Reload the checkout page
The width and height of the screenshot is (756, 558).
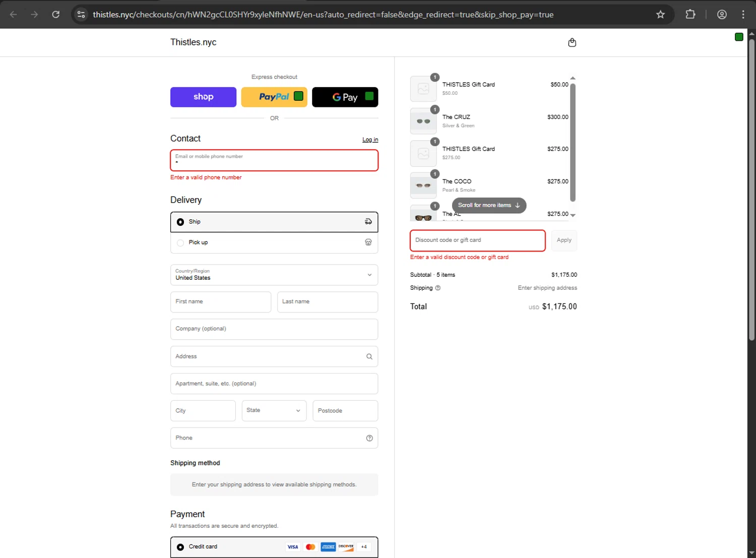coord(56,15)
